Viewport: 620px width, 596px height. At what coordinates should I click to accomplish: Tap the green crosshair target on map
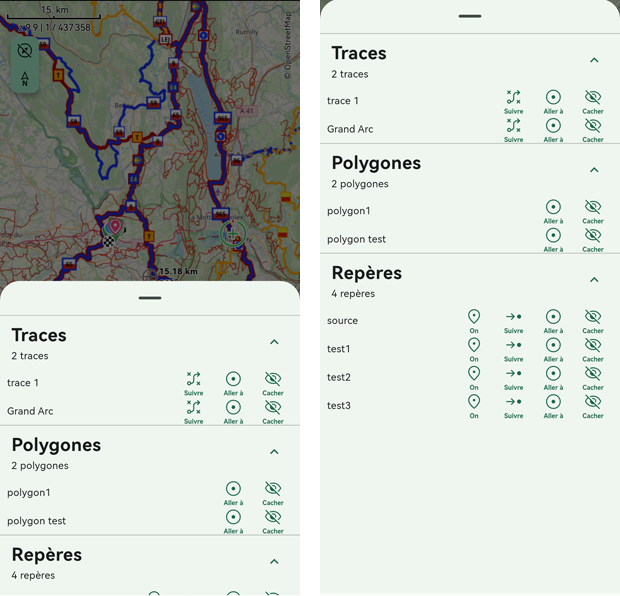pyautogui.click(x=233, y=234)
